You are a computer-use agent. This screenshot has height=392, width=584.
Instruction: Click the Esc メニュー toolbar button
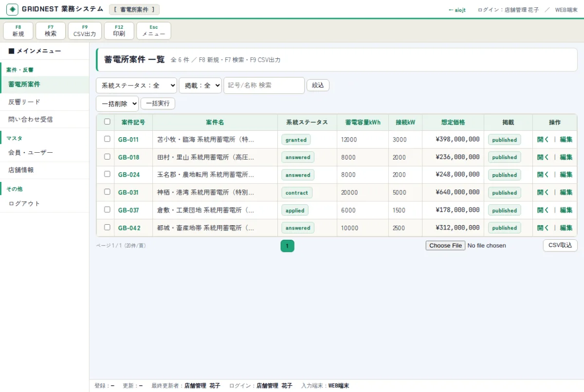click(x=154, y=31)
